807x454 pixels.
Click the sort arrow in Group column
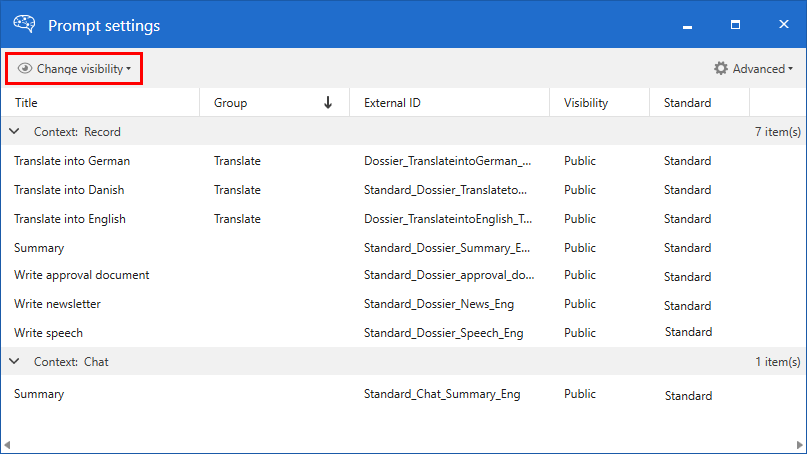click(x=328, y=102)
